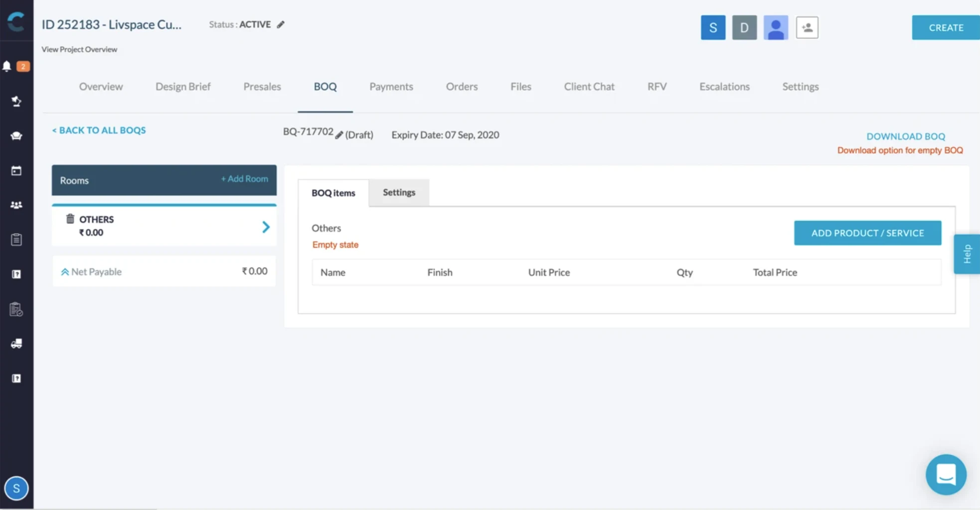
Task: Click the pencil icon next to Status ACTIVE
Action: (x=281, y=24)
